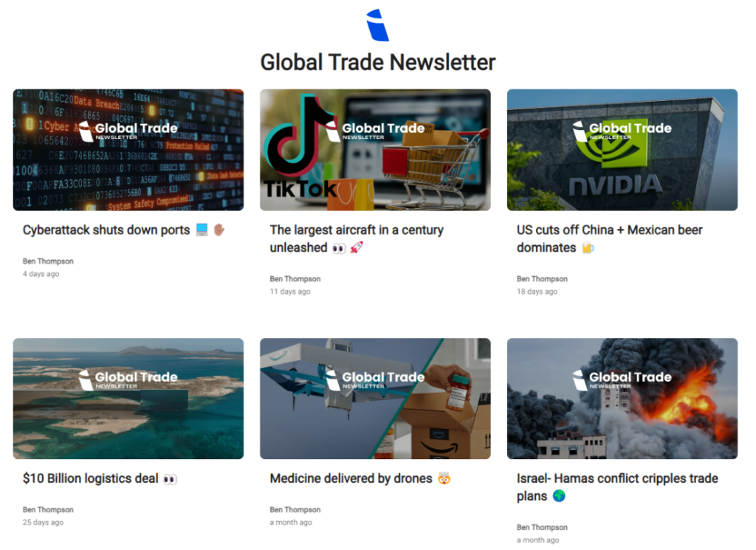
Task: Open the explosion and smoke thumbnail
Action: [622, 399]
